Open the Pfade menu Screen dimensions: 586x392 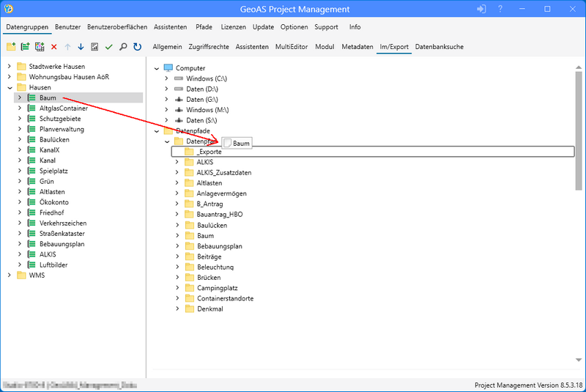(x=204, y=27)
